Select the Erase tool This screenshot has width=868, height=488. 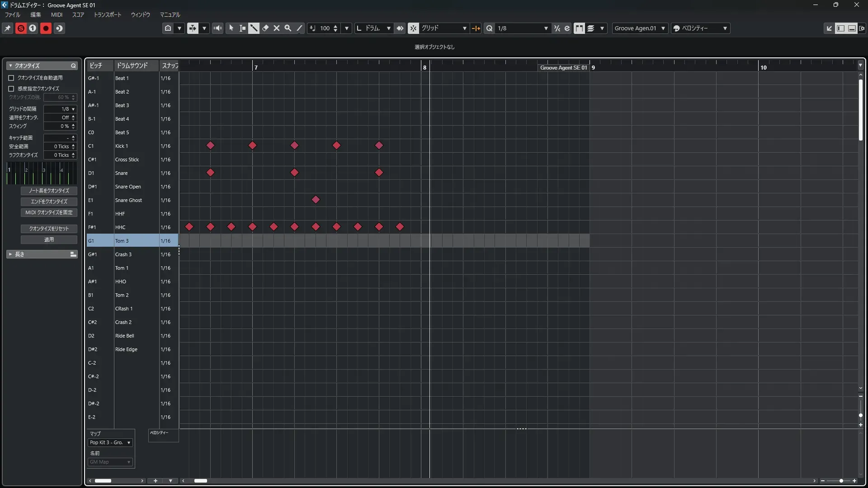tap(265, 28)
